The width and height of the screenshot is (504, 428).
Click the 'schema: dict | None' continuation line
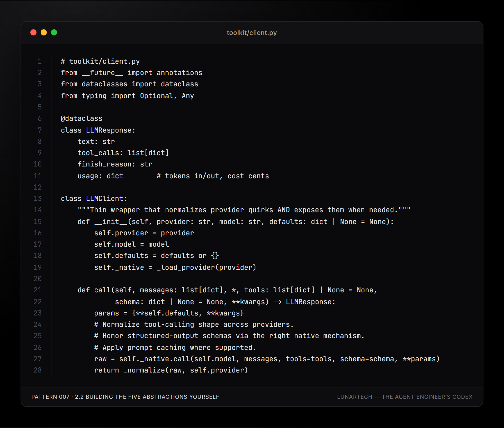tap(225, 302)
